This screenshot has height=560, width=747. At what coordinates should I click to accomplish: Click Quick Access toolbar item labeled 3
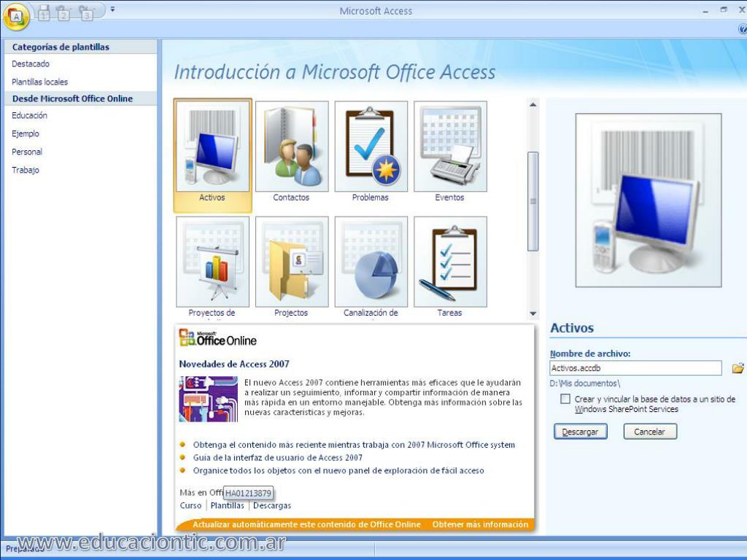[86, 13]
